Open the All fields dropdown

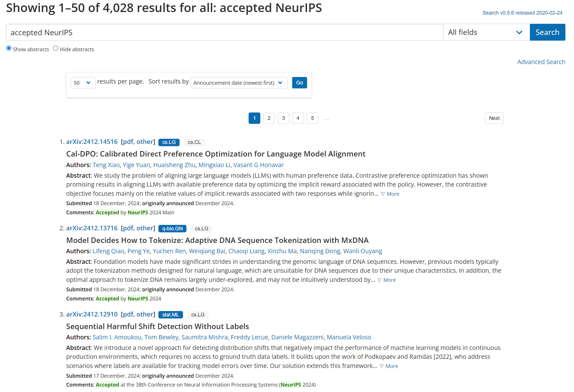pos(486,32)
